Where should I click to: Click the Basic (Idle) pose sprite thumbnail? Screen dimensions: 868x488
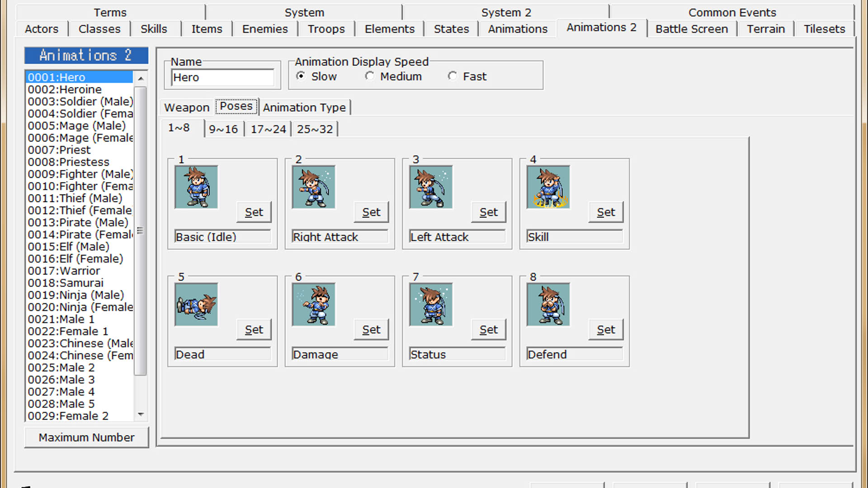[196, 187]
